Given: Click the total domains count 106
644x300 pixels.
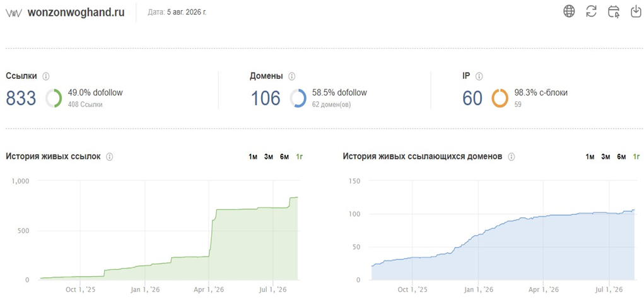Looking at the screenshot, I should 266,99.
